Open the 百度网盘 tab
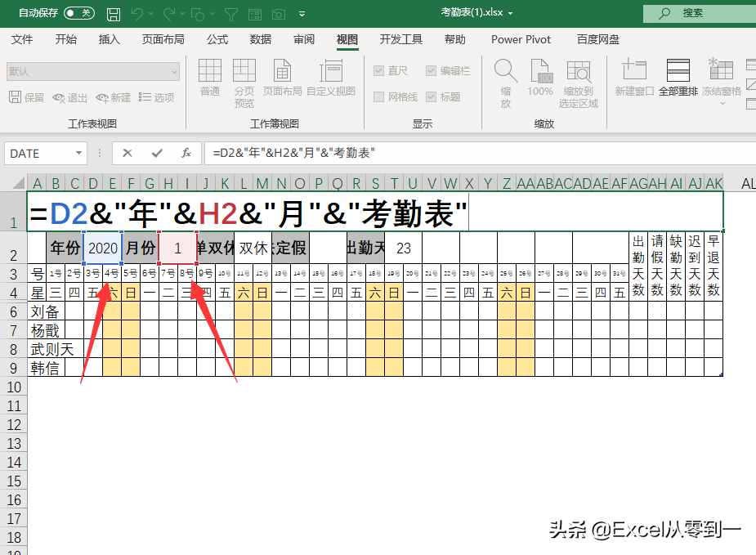The image size is (756, 555). tap(598, 39)
